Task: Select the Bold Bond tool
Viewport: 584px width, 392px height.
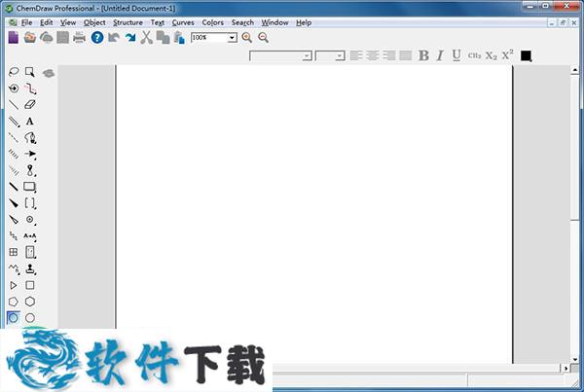Action: tap(14, 187)
